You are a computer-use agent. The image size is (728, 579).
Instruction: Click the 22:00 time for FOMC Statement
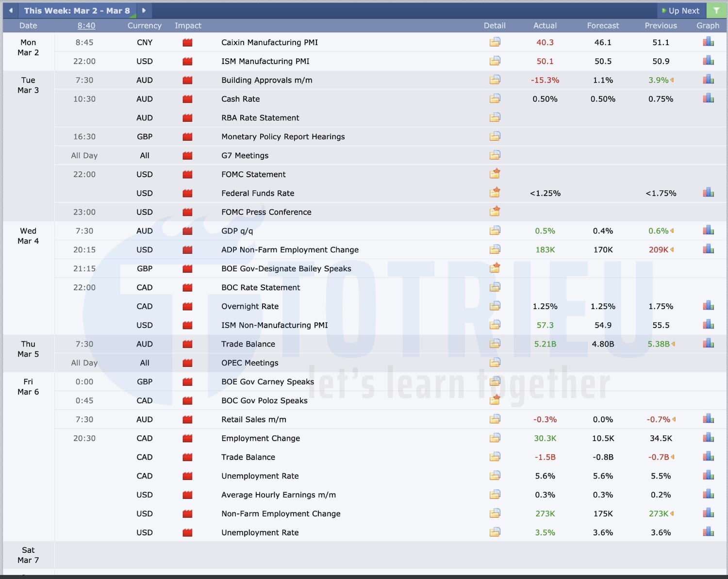pos(84,174)
